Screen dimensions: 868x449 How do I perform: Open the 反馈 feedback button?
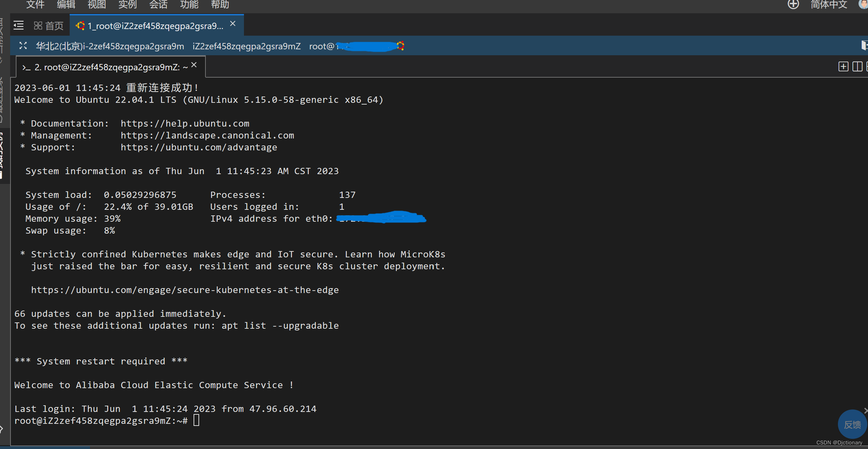click(x=852, y=425)
